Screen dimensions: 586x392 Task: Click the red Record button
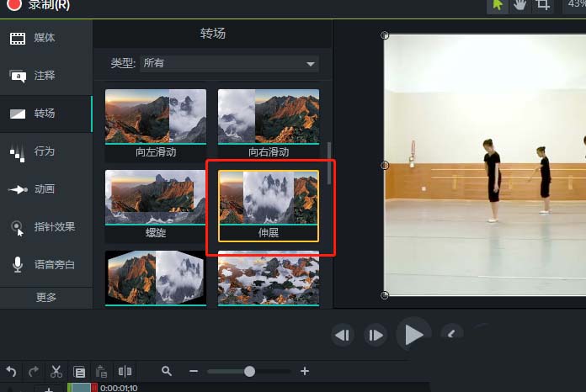tap(14, 4)
